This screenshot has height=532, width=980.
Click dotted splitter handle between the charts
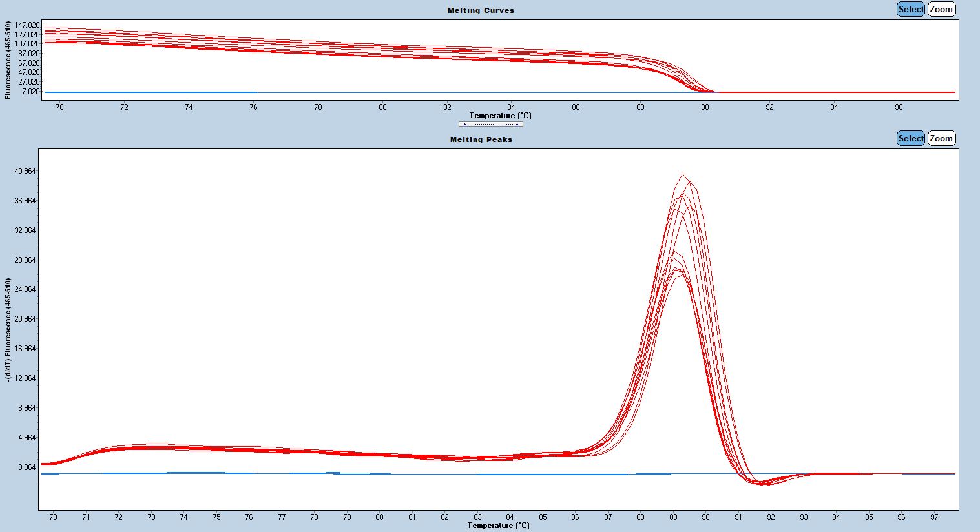click(491, 124)
